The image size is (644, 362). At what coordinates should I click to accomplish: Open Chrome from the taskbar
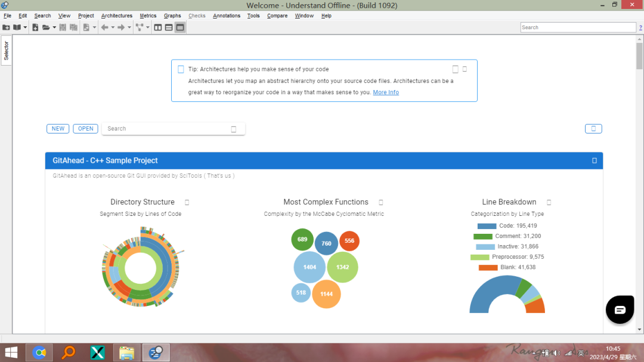point(39,352)
